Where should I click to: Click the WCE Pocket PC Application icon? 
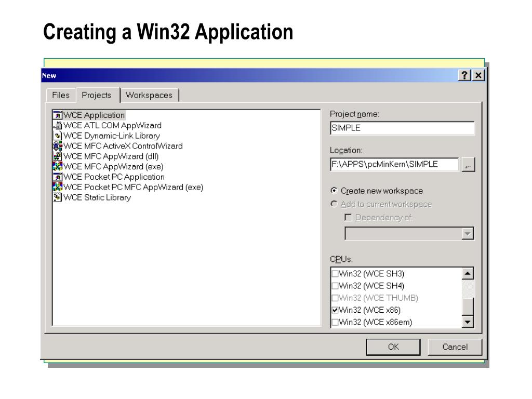[58, 177]
